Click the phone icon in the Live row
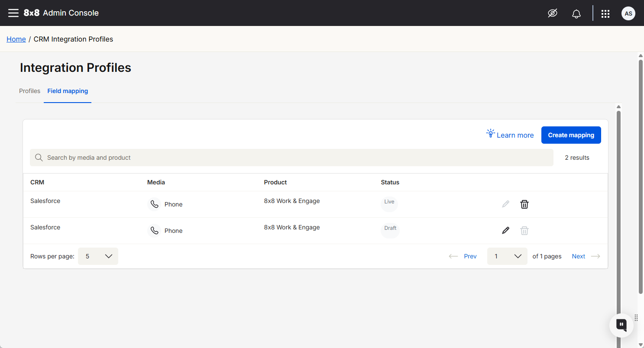 coord(154,204)
